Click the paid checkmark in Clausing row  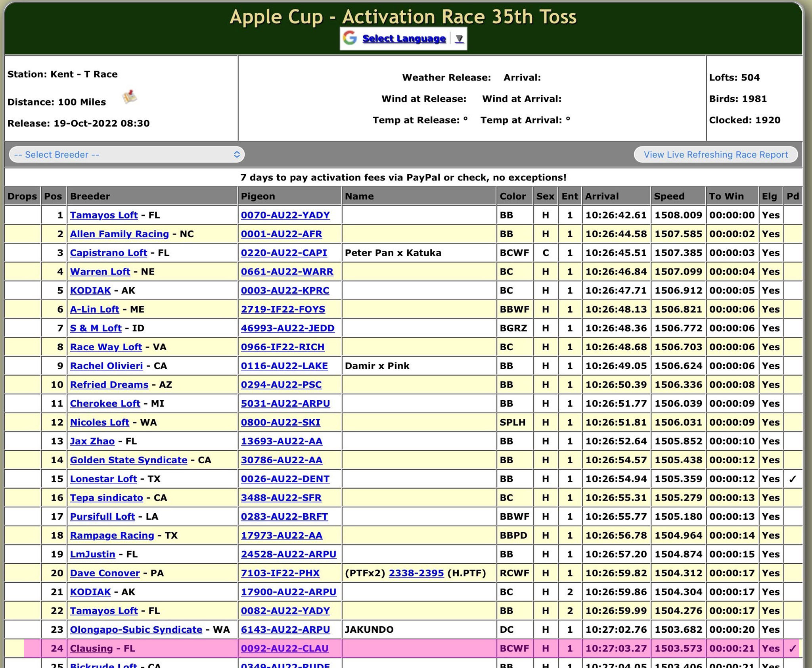tap(792, 649)
